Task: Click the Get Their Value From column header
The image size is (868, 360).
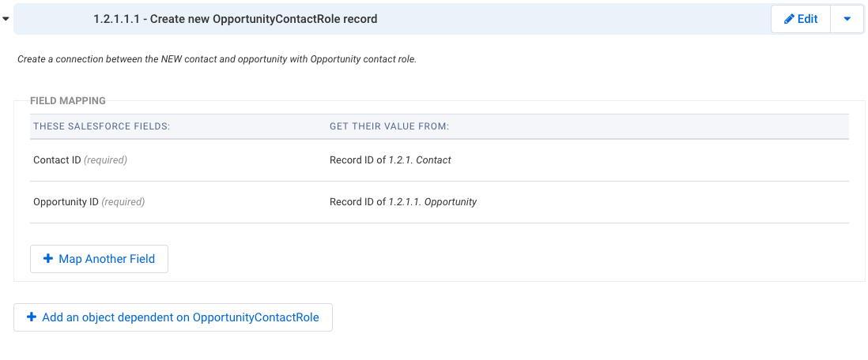Action: pos(389,126)
